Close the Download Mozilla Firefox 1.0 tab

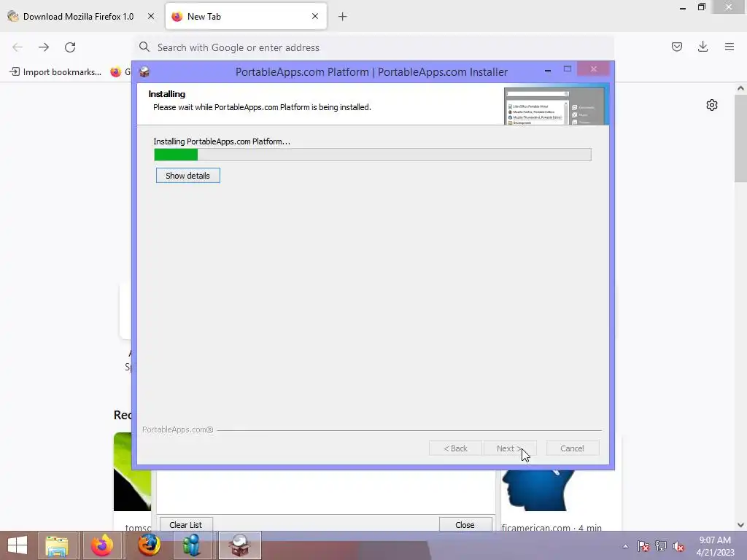coord(151,16)
